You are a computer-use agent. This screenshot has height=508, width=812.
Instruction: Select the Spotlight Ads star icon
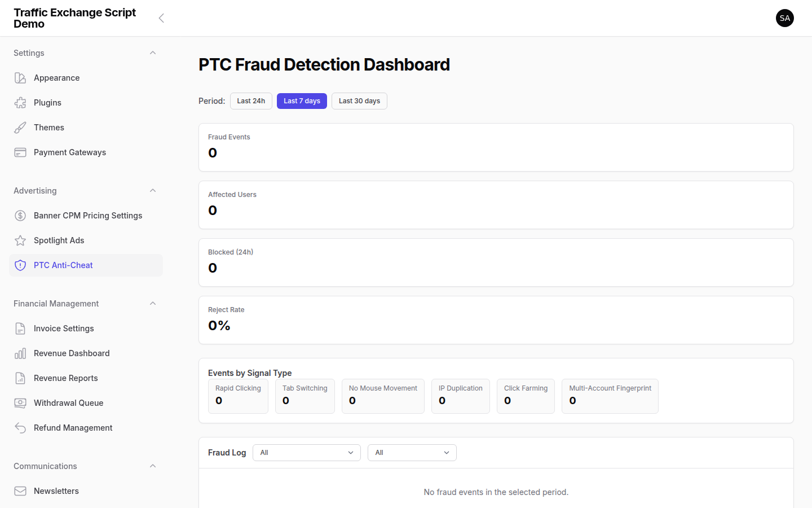20,240
